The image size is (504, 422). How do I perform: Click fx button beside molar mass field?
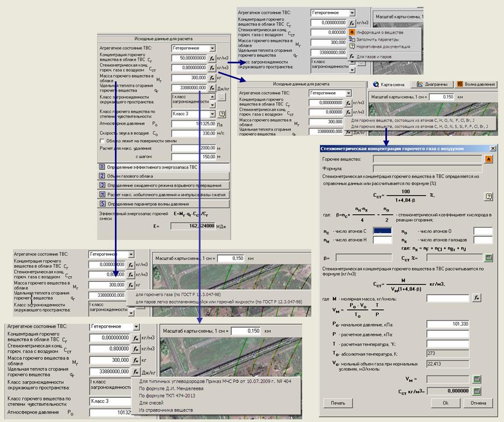[477, 298]
